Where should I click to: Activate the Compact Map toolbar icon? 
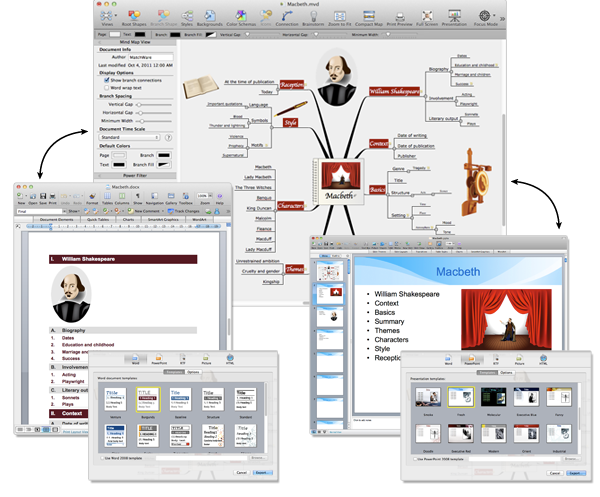(x=369, y=16)
